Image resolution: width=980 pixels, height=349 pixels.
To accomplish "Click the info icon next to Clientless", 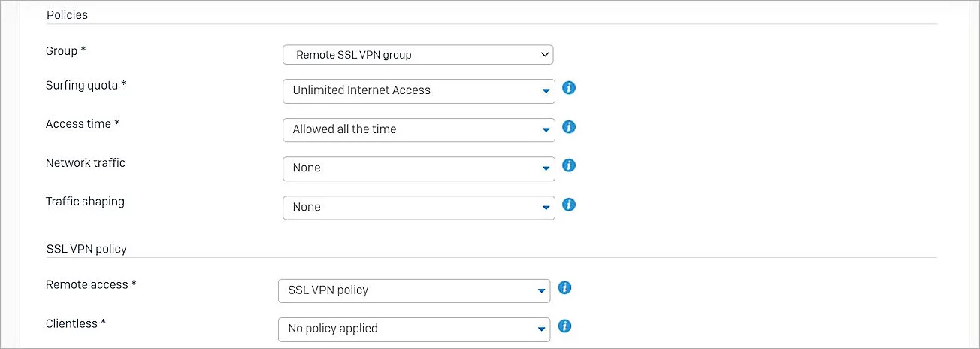I will coord(565,326).
